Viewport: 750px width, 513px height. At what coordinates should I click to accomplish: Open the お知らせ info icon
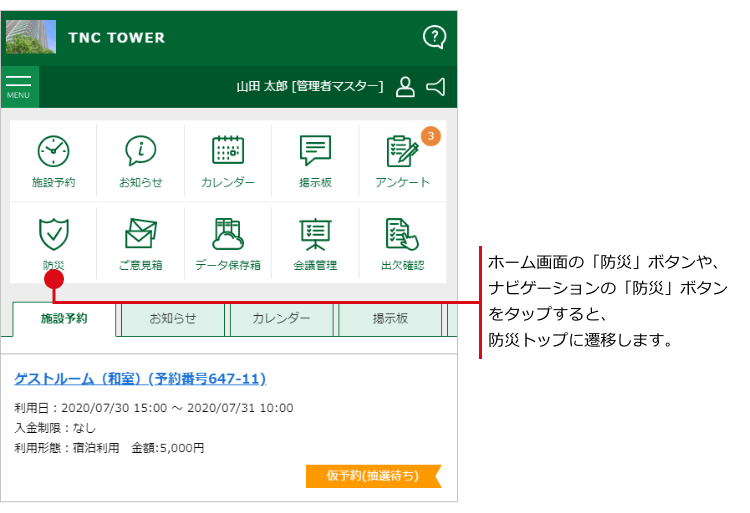pos(140,151)
